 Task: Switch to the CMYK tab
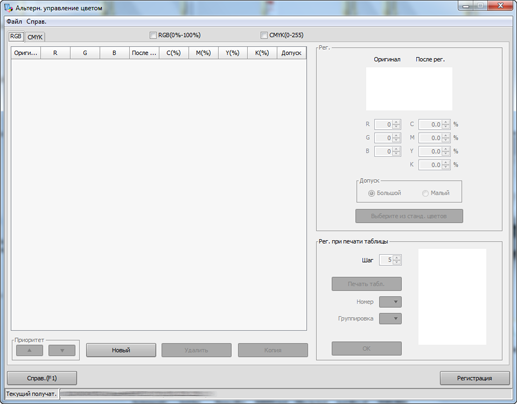[x=35, y=37]
